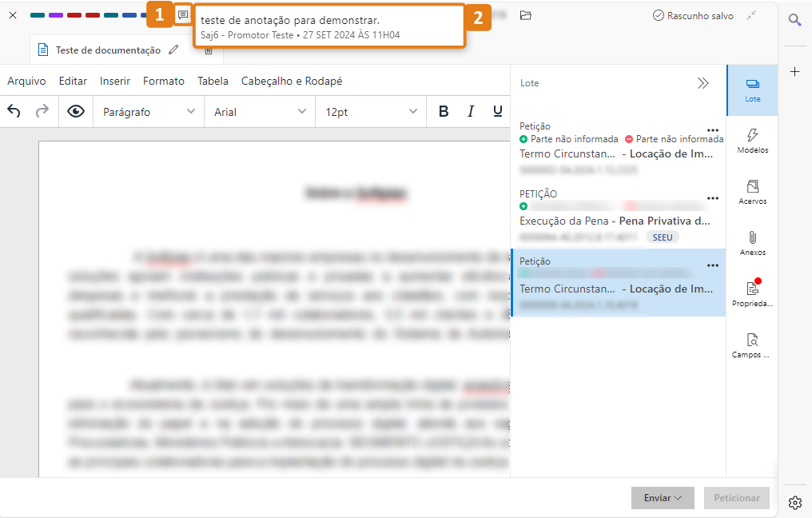Open the Inserir menu
The image size is (812, 518).
pos(115,81)
